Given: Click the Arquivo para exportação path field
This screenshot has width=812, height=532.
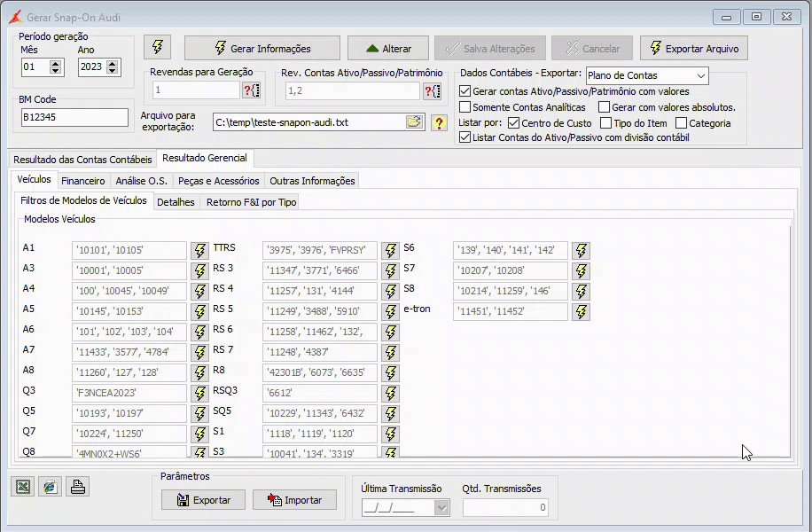Looking at the screenshot, I should click(x=309, y=122).
